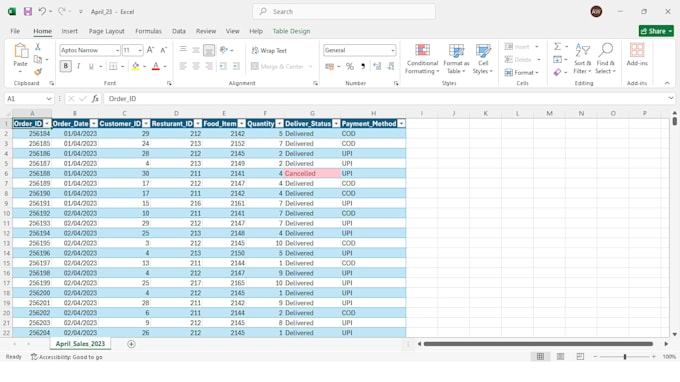Open the font size dropdown
The image size is (680, 382).
[140, 51]
